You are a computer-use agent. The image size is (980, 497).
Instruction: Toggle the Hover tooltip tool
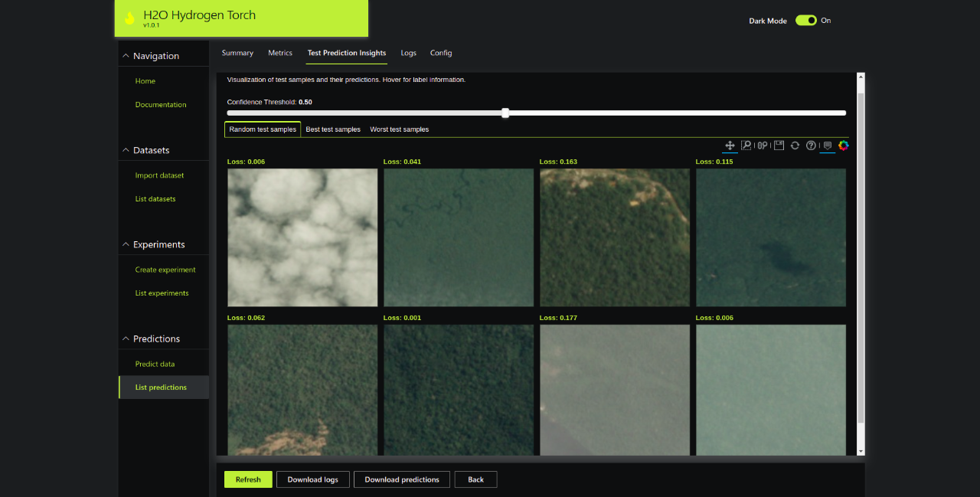click(x=827, y=146)
